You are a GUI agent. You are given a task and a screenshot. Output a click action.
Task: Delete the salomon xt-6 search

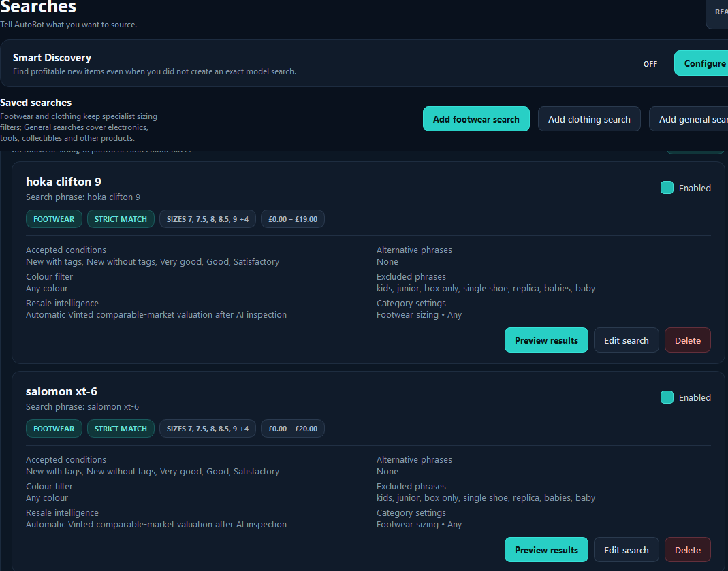(687, 550)
